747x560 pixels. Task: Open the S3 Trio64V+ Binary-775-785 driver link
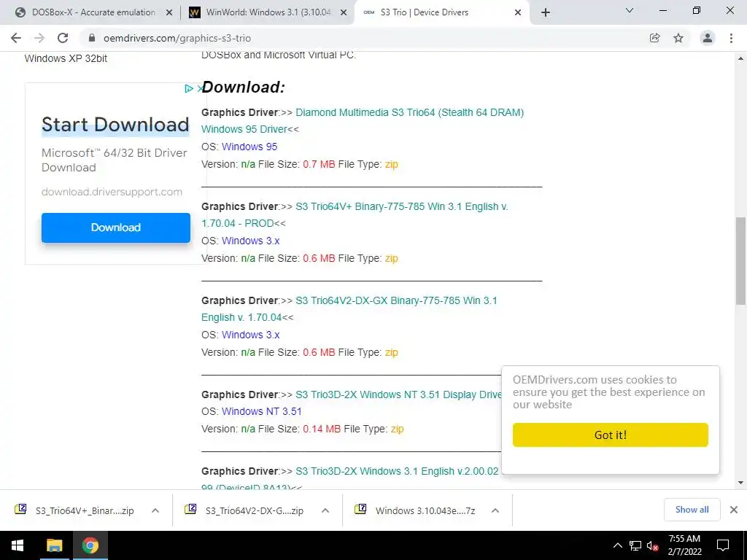coord(355,215)
